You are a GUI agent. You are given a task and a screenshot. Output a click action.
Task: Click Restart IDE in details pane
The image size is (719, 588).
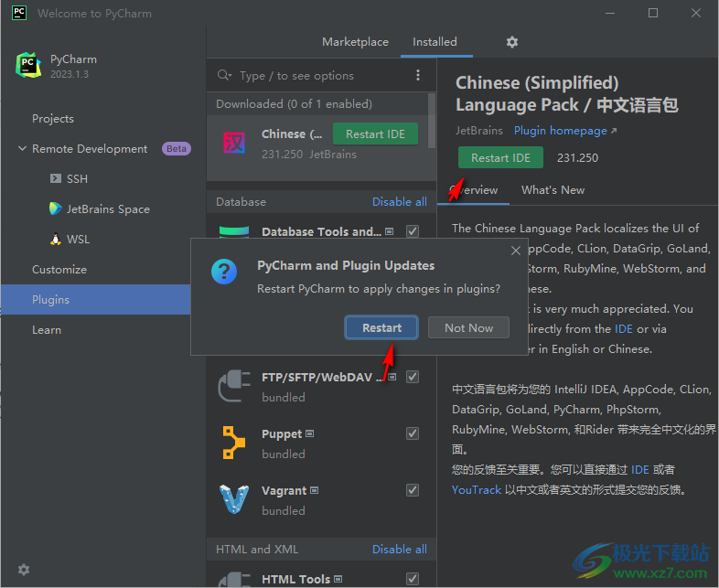coord(500,157)
